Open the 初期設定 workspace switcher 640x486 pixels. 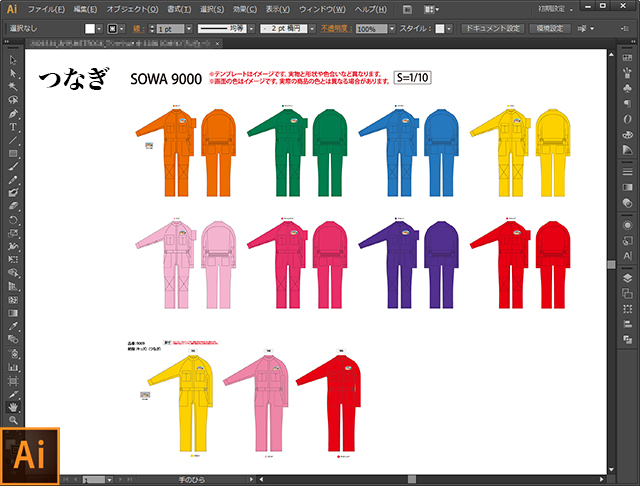pyautogui.click(x=555, y=9)
